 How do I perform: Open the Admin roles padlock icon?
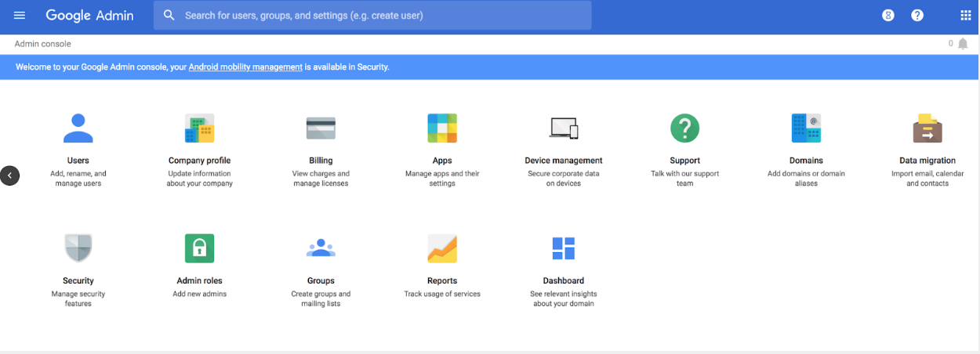point(200,248)
